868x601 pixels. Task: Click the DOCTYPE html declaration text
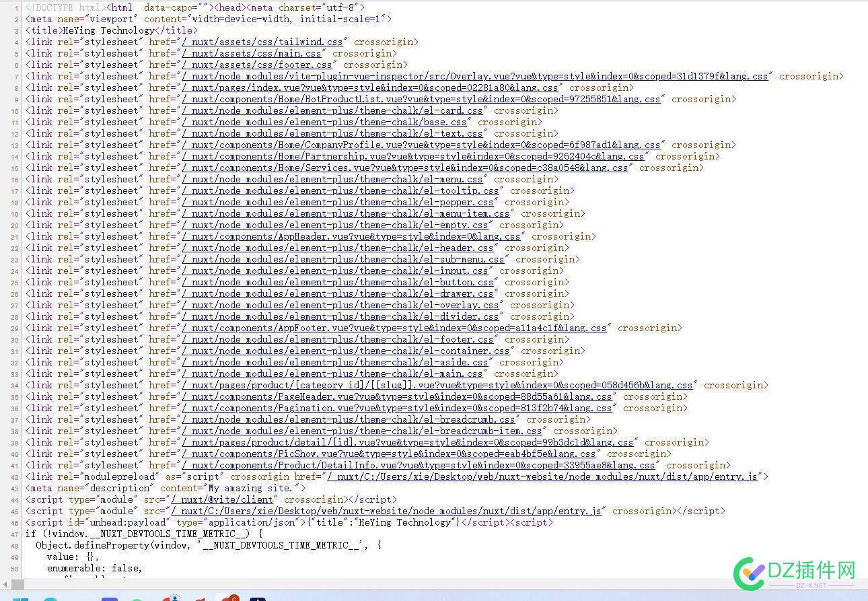(65, 7)
